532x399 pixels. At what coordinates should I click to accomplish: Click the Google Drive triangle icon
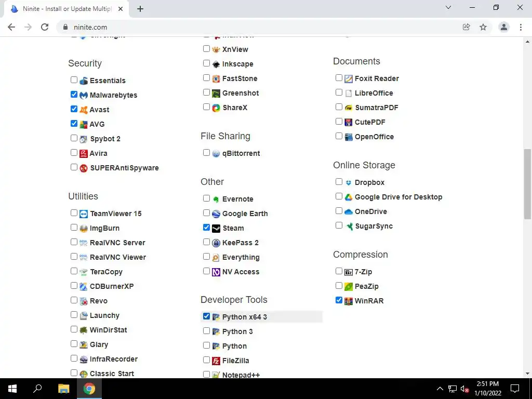(349, 197)
